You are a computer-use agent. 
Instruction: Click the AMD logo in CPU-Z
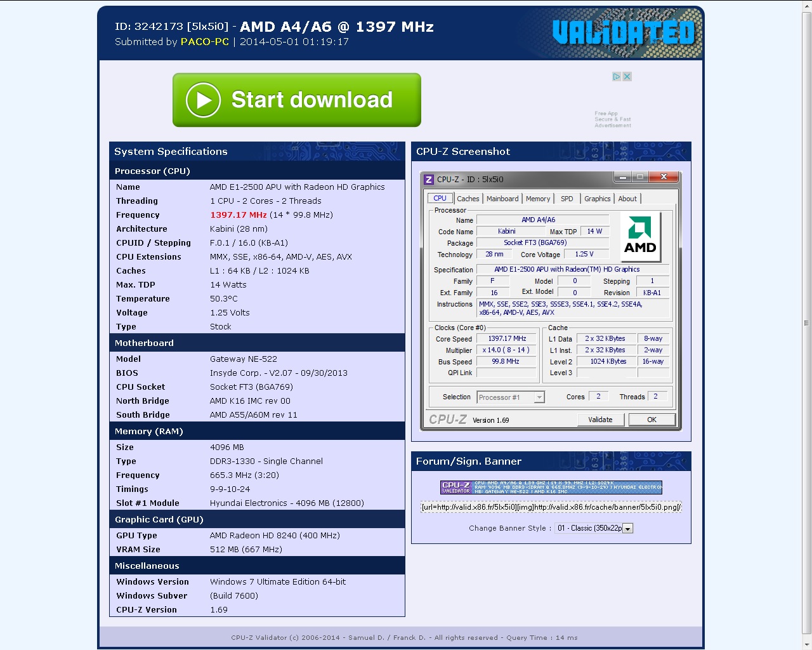point(640,236)
